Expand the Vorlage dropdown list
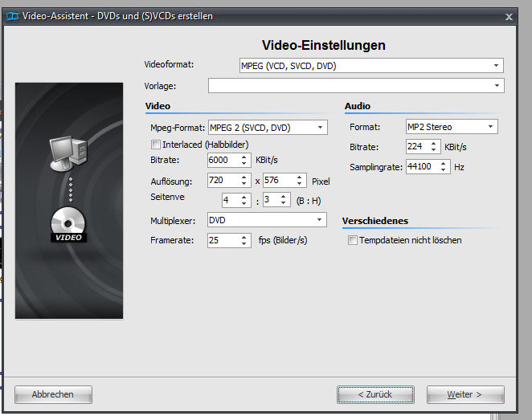The image size is (532, 420). (355, 85)
